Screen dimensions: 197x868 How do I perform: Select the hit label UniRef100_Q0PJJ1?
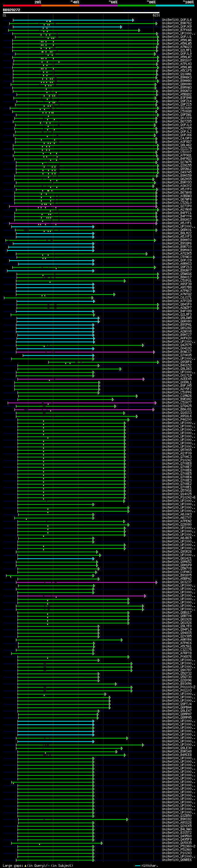(177, 37)
